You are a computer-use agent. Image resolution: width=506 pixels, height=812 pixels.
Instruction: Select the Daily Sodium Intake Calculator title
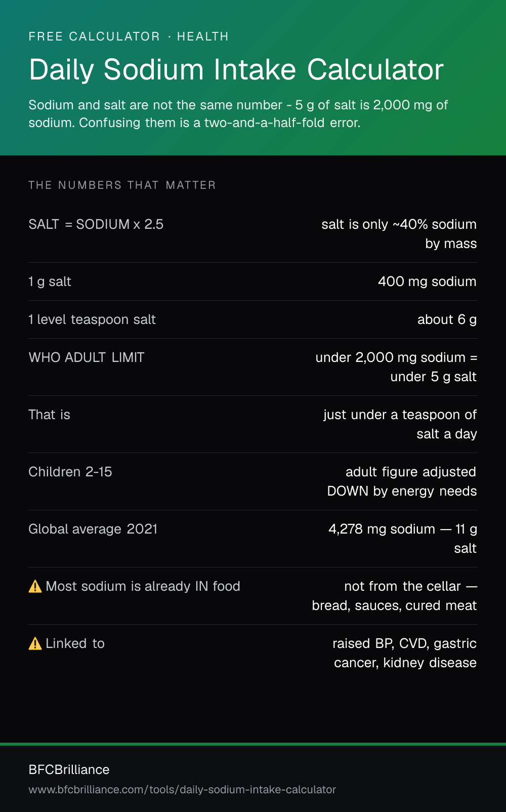click(236, 69)
